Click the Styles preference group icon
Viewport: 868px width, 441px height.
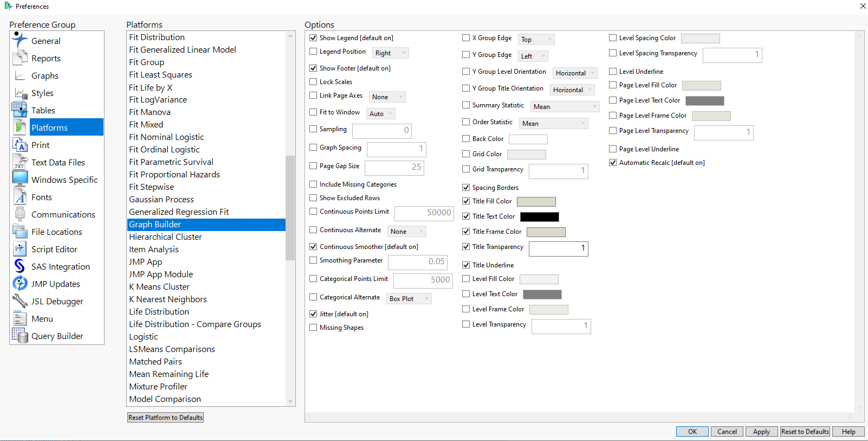20,93
